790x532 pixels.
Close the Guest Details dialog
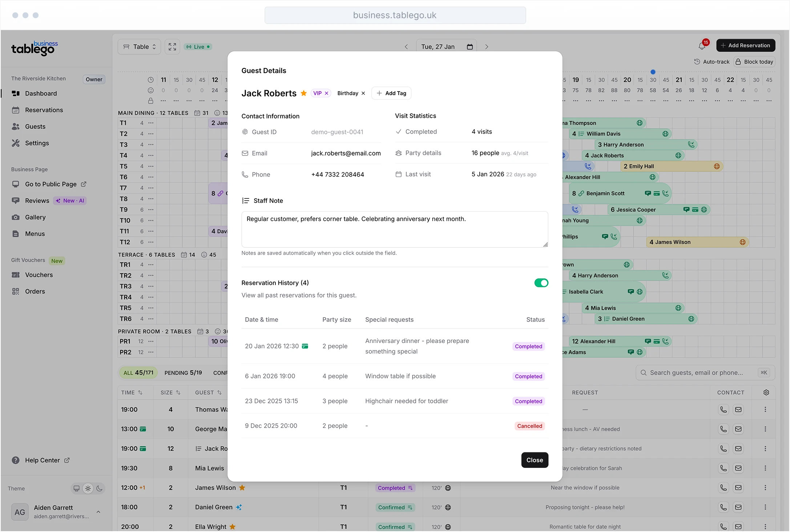pyautogui.click(x=534, y=460)
